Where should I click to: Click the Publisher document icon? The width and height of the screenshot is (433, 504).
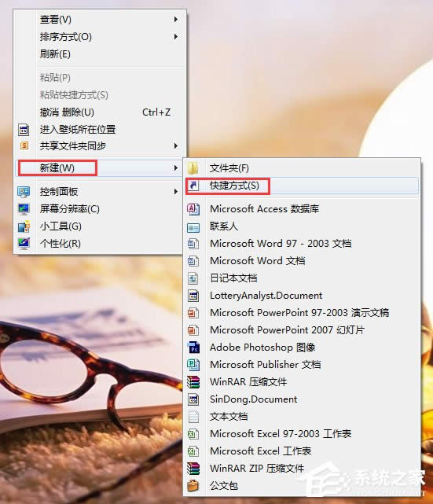click(x=193, y=365)
